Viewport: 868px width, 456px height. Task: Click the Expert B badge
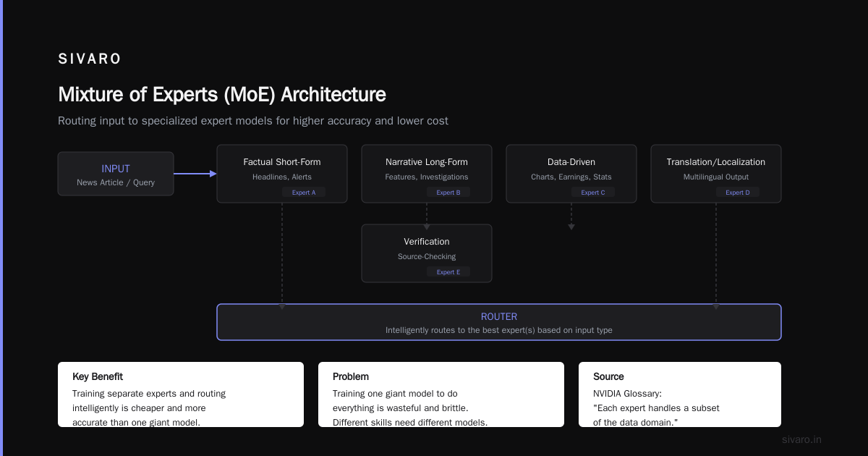pos(448,193)
